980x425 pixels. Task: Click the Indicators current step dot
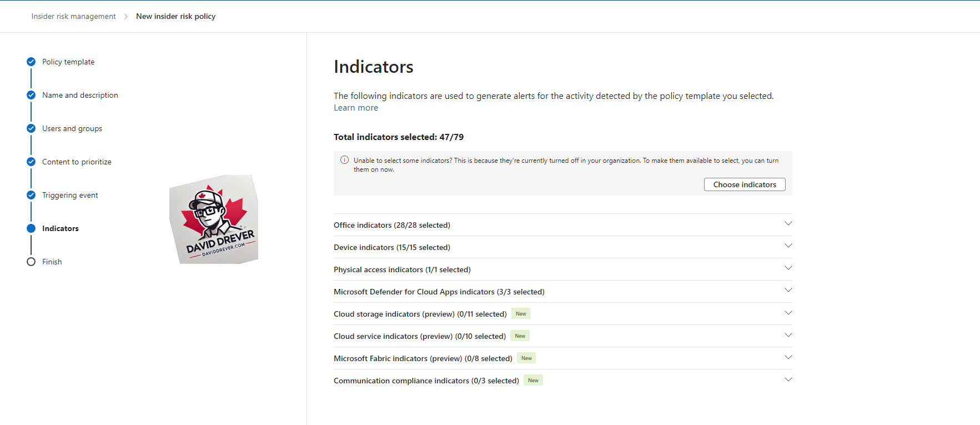31,228
